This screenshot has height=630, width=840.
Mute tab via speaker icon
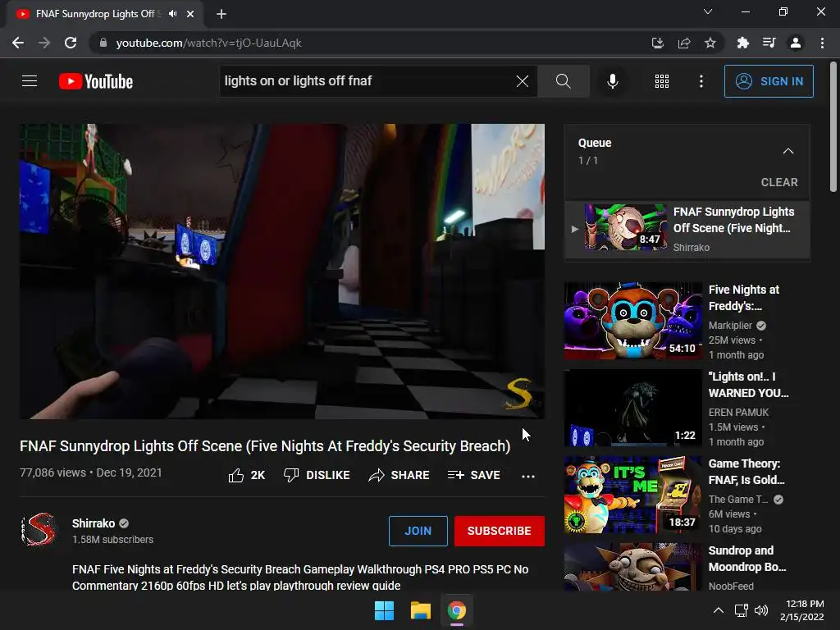click(x=172, y=14)
